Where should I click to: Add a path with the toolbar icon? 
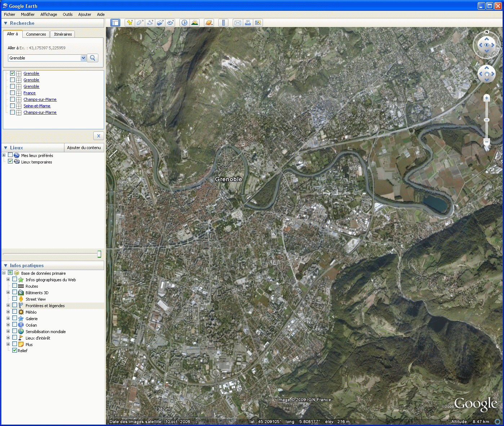tap(150, 23)
